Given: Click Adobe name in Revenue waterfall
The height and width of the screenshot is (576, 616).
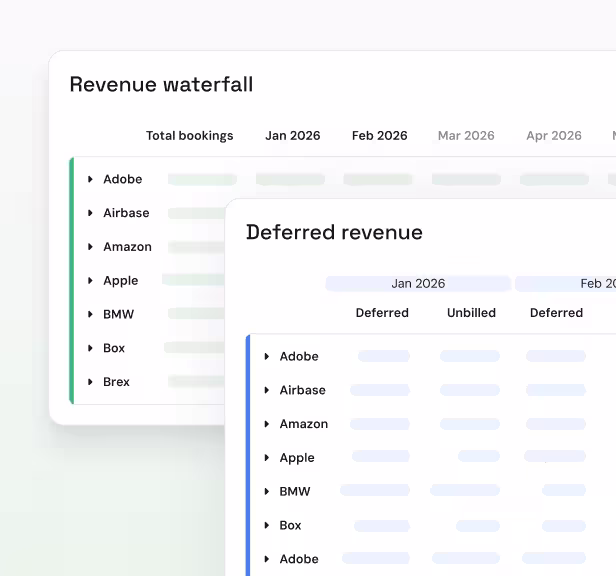Looking at the screenshot, I should coord(123,179).
